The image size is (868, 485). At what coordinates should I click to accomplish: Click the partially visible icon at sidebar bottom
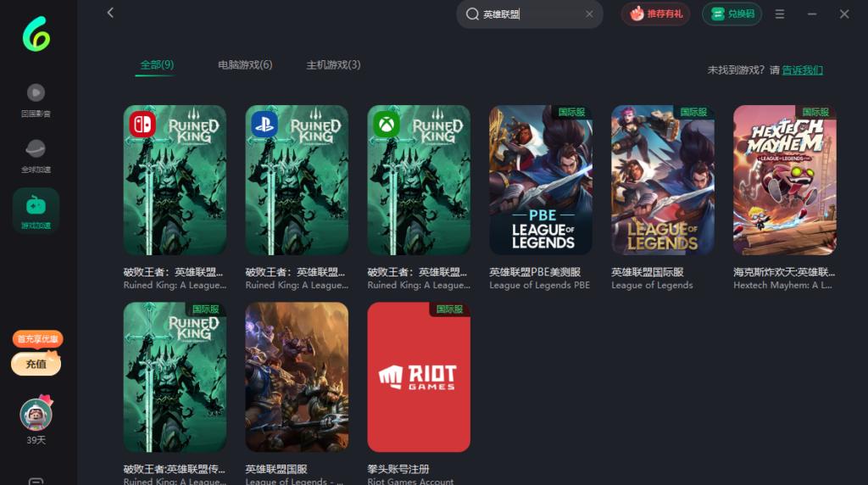pos(36,481)
